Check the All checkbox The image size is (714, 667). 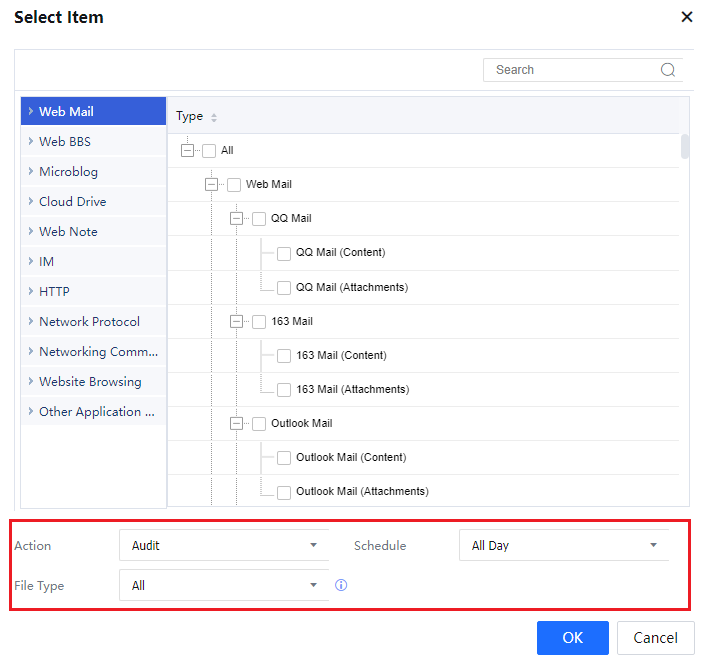click(209, 151)
